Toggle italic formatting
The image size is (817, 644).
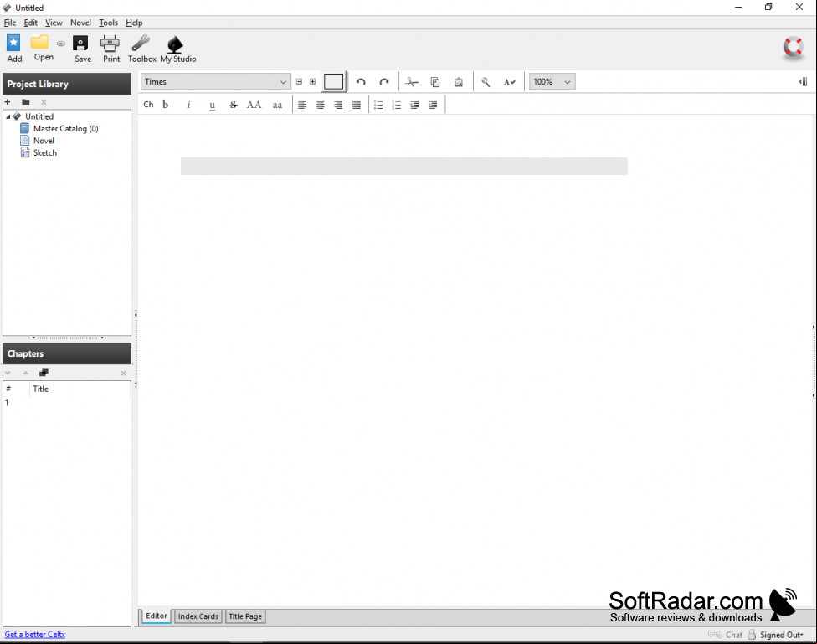(x=188, y=105)
